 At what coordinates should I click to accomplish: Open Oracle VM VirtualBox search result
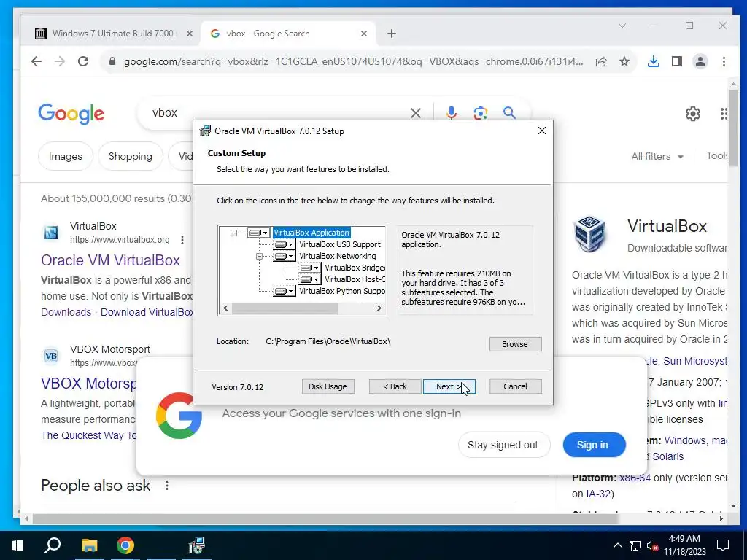[x=111, y=260]
